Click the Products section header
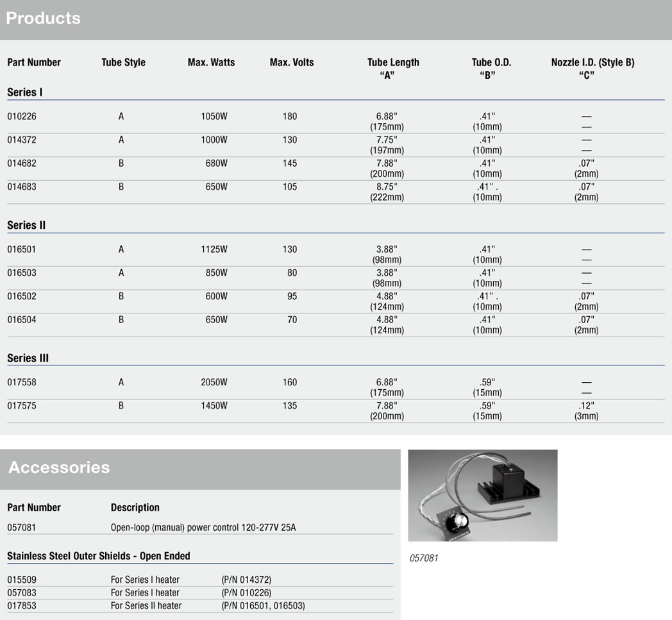The image size is (672, 620). point(44,18)
